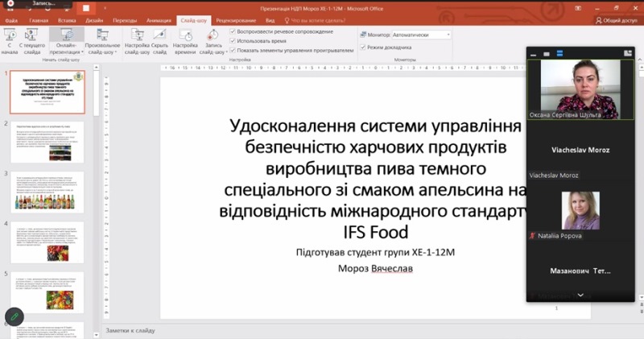Click Record Slide Show icon
The width and height of the screenshot is (644, 339).
point(213,39)
